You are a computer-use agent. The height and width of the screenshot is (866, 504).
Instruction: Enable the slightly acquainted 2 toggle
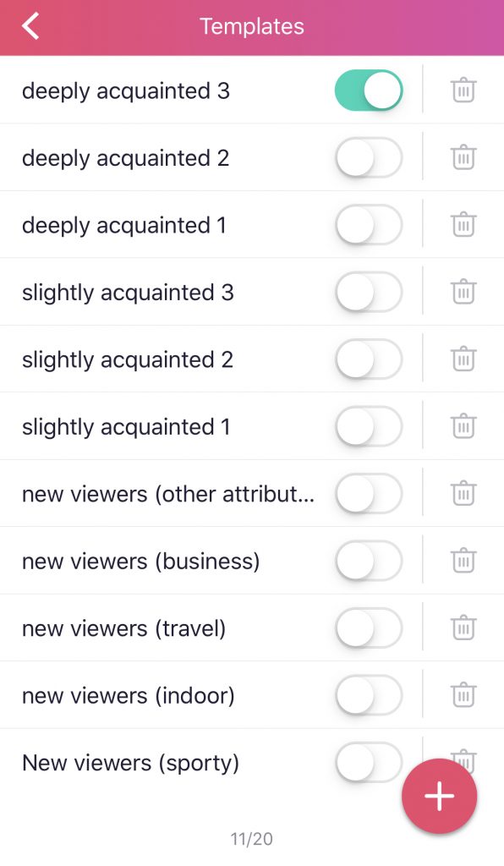[x=369, y=359]
